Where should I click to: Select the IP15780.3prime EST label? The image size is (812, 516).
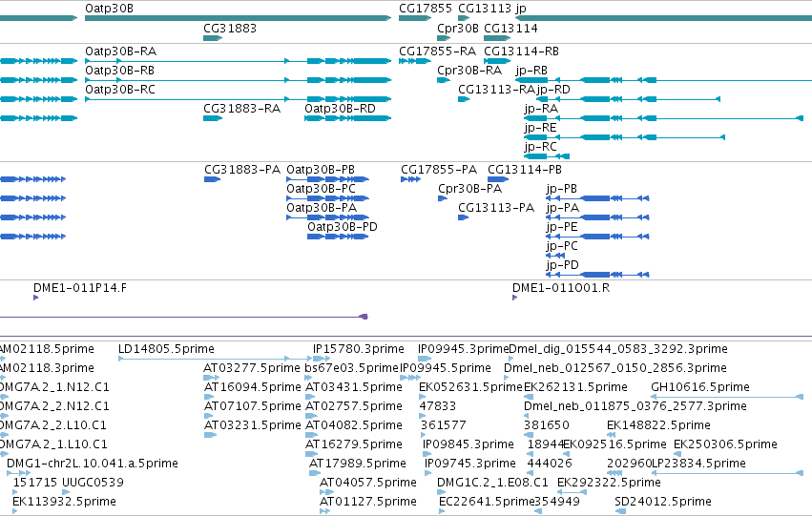tap(359, 349)
